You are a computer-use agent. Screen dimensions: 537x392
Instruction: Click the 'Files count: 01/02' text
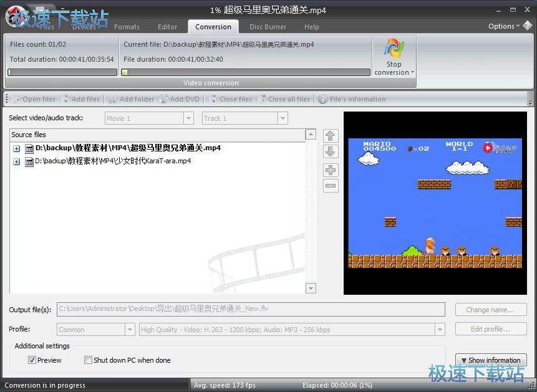pyautogui.click(x=38, y=44)
